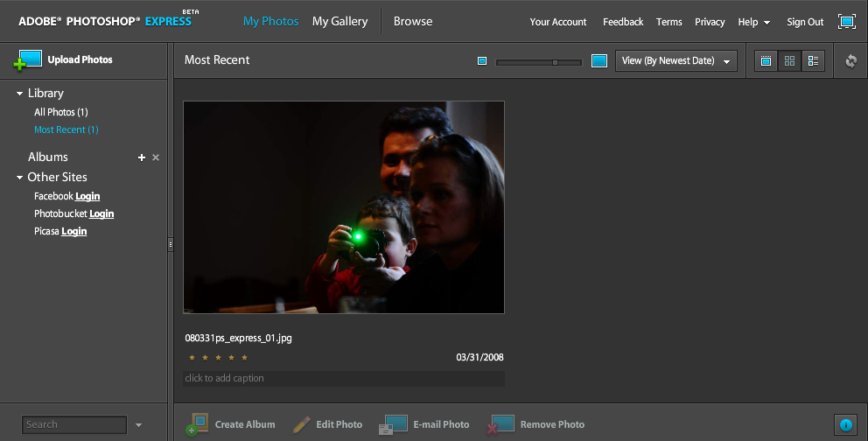Open the Help dropdown menu
Image resolution: width=868 pixels, height=441 pixels.
(x=753, y=22)
